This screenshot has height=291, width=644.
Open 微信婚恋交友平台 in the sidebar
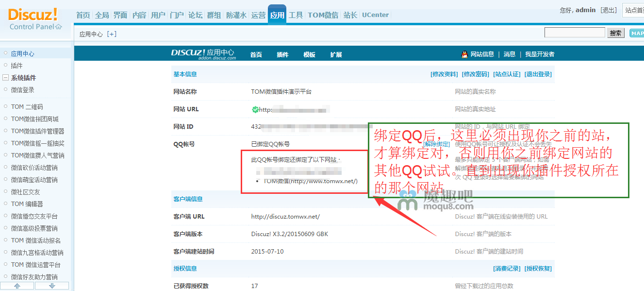pyautogui.click(x=34, y=216)
